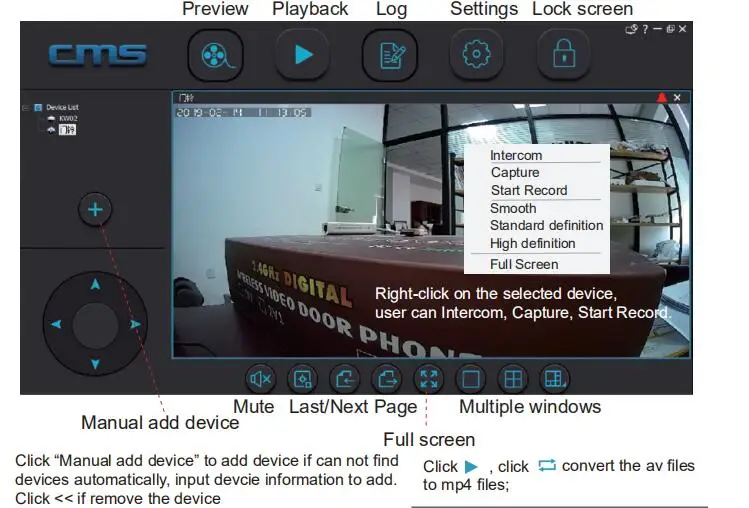The width and height of the screenshot is (749, 508).
Task: Toggle the Mute speaker icon
Action: (x=260, y=379)
